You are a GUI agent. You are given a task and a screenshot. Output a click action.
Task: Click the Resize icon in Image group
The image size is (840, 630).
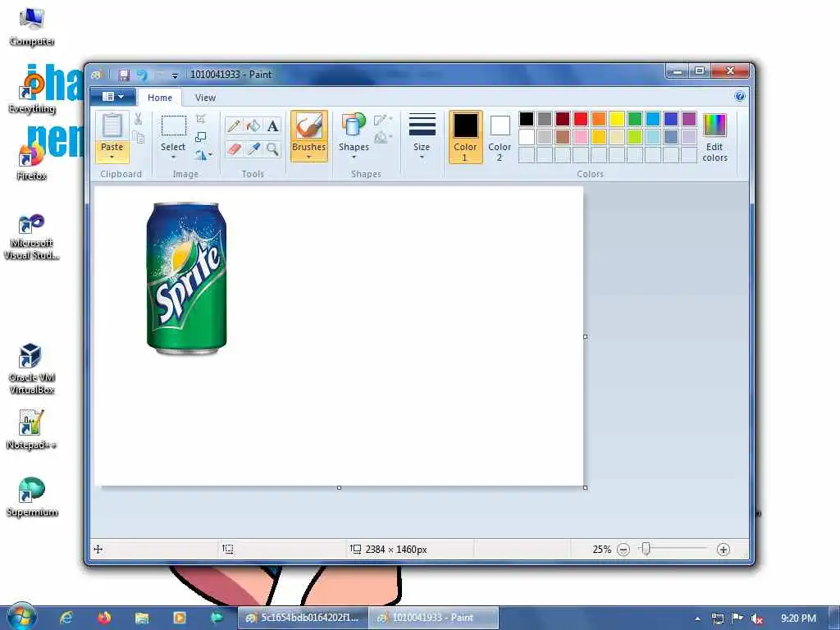point(201,137)
